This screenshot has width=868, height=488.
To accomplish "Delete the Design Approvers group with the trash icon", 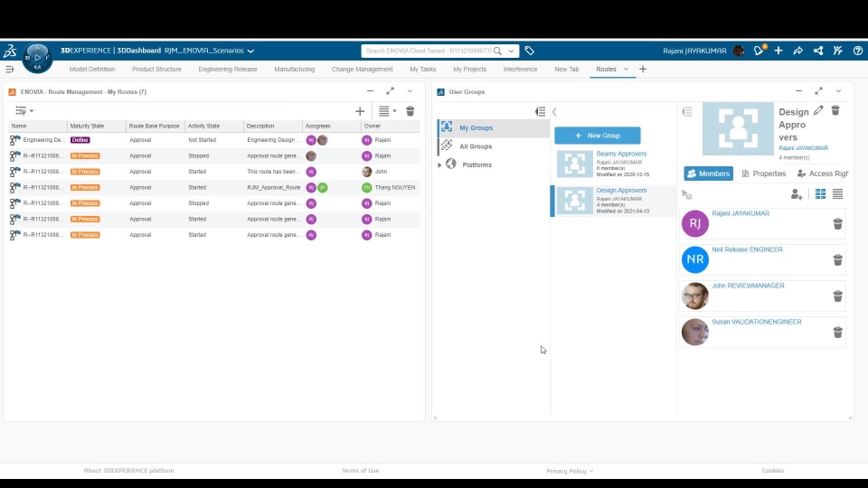I will pos(835,110).
